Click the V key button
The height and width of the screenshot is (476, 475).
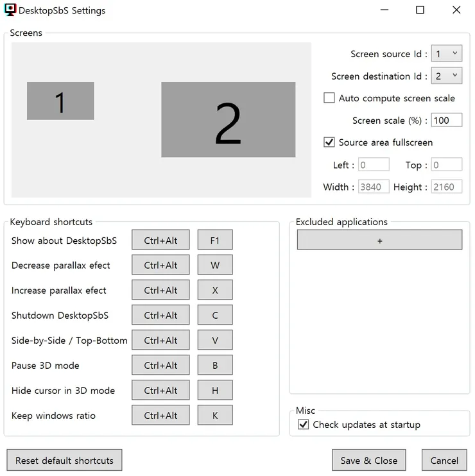point(215,340)
